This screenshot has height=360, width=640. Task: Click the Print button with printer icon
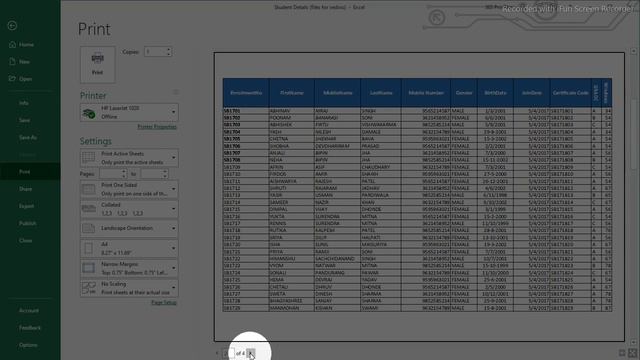coord(98,64)
